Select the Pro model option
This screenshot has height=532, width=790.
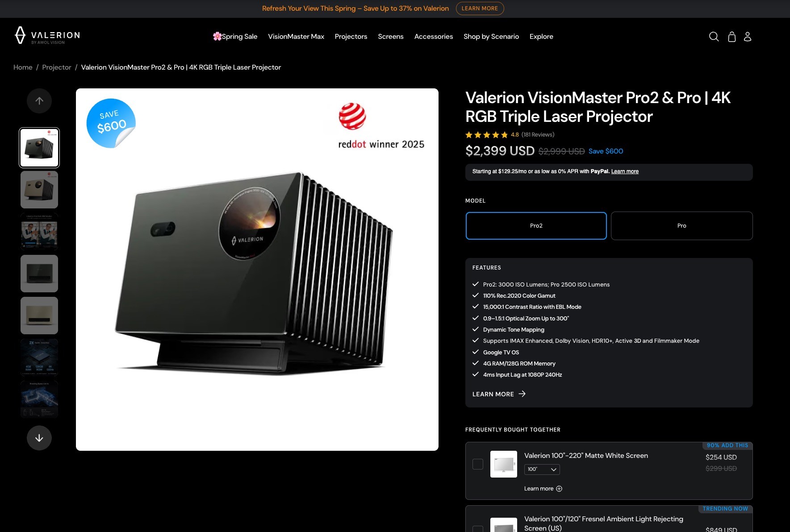pyautogui.click(x=681, y=226)
